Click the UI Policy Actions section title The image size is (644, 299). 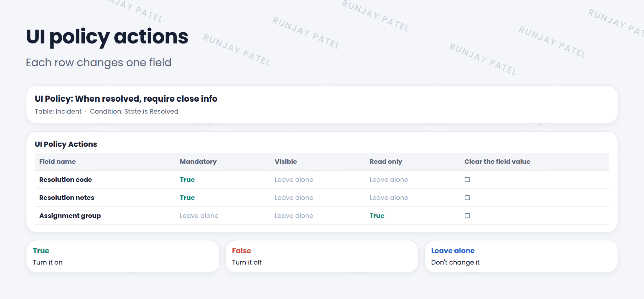point(66,144)
